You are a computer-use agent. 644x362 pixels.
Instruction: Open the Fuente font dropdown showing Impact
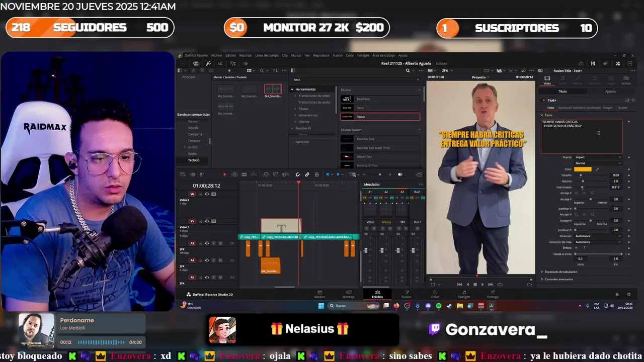point(598,157)
